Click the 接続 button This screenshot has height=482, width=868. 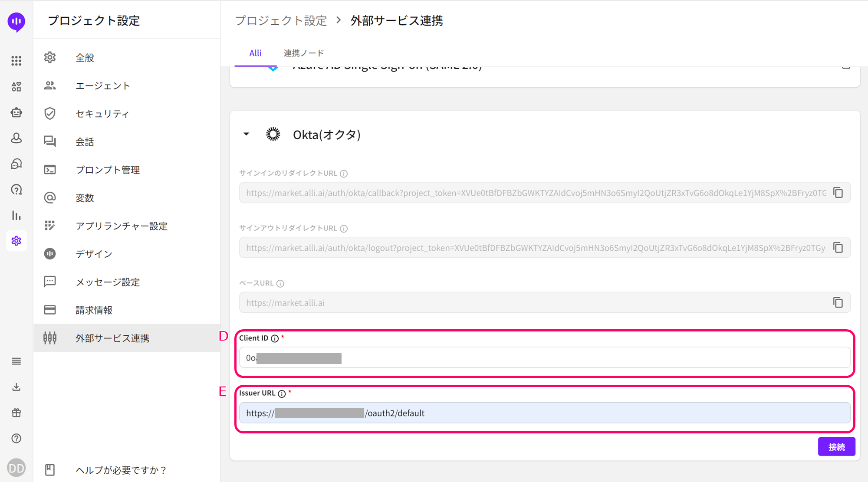(x=836, y=447)
